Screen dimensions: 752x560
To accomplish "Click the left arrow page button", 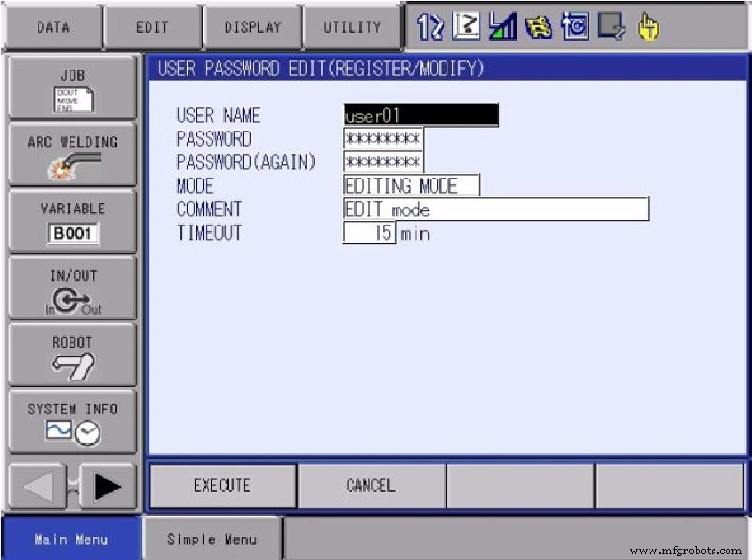I will pyautogui.click(x=39, y=486).
